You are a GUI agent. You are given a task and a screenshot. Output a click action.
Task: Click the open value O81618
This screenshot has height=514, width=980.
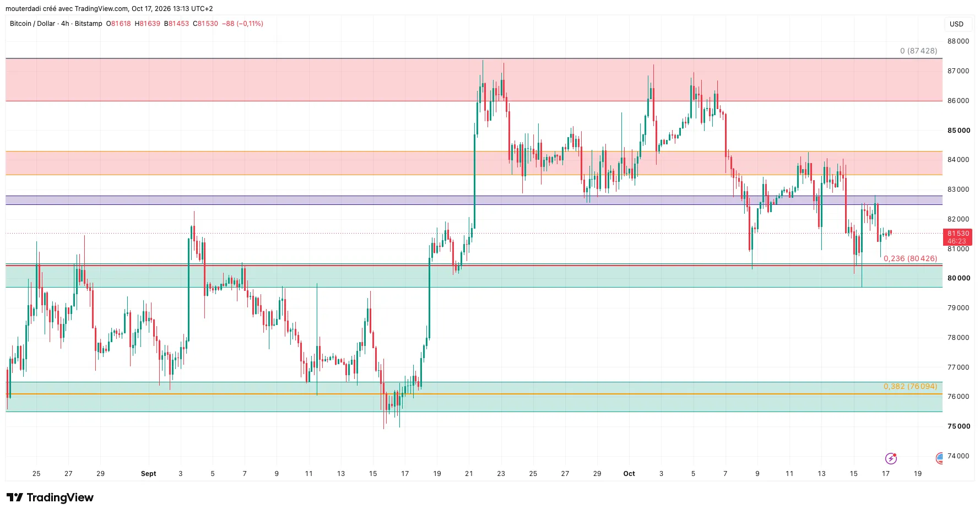(118, 24)
